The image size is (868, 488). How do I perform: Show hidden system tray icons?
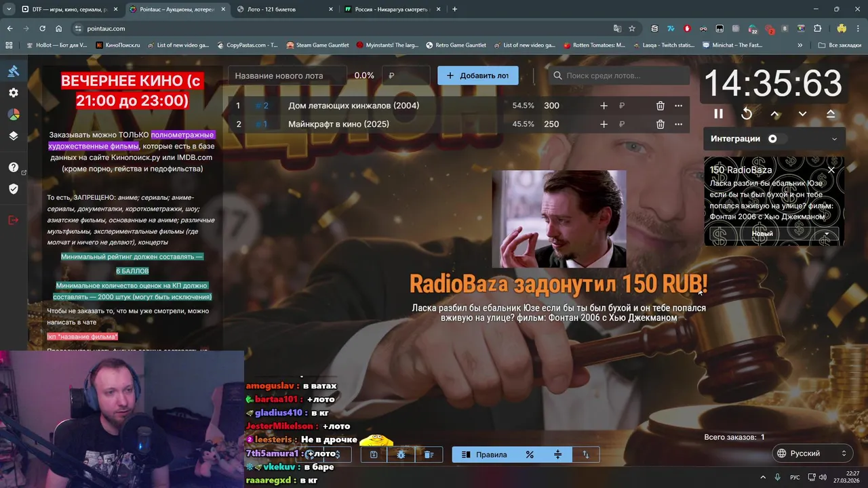click(x=763, y=476)
